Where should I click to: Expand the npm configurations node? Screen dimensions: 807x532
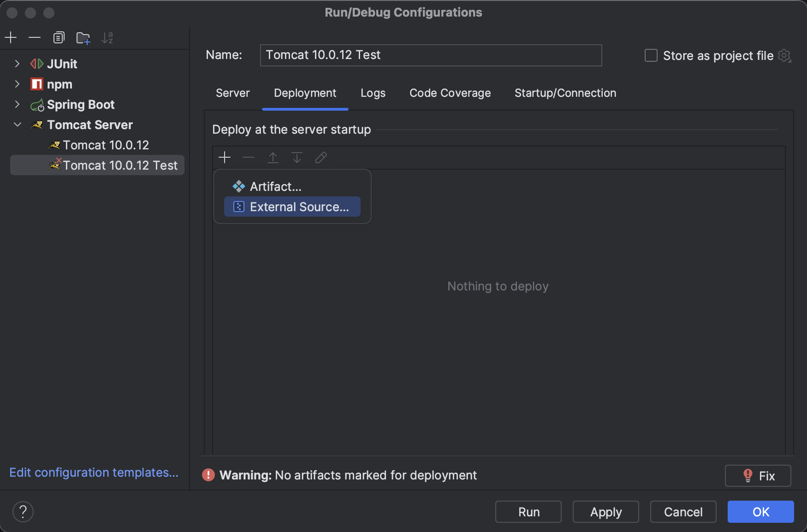(17, 84)
